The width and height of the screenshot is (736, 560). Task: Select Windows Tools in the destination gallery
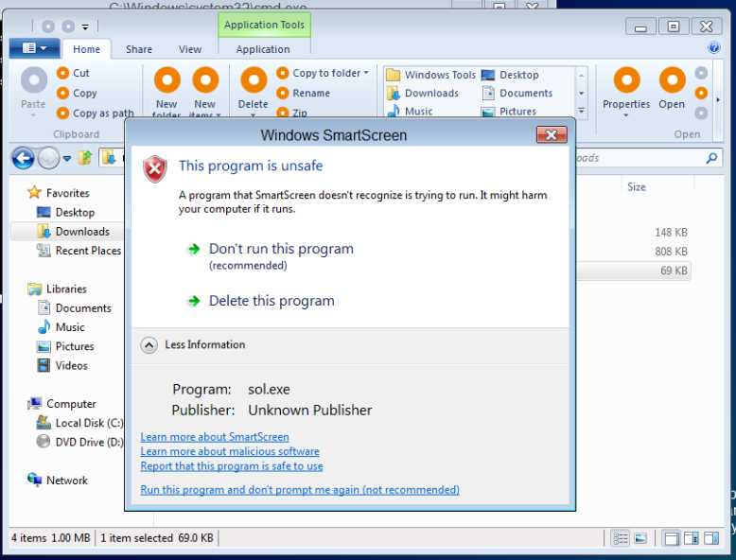coord(430,75)
